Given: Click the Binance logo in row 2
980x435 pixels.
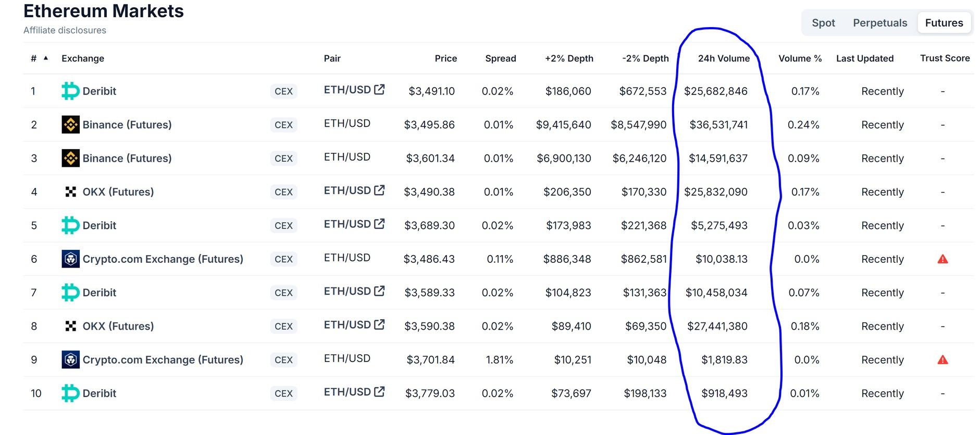Looking at the screenshot, I should [x=70, y=125].
